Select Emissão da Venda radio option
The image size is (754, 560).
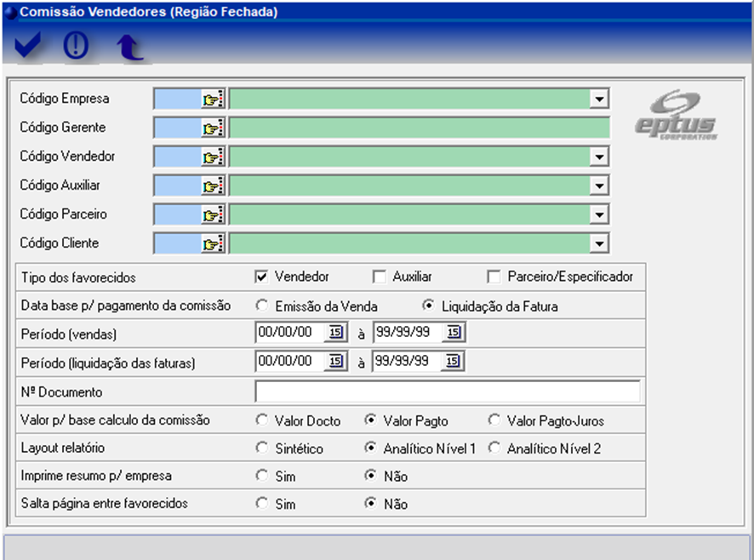[262, 306]
